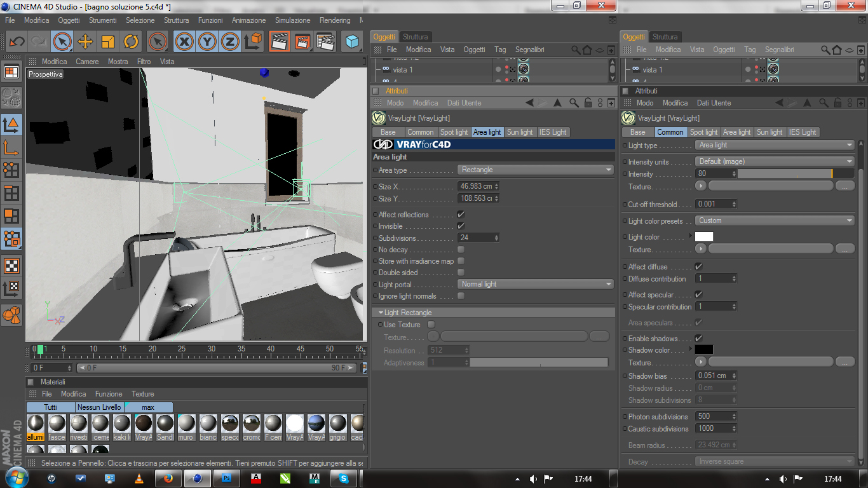Select the Rotate tool icon
The image size is (868, 488).
131,42
